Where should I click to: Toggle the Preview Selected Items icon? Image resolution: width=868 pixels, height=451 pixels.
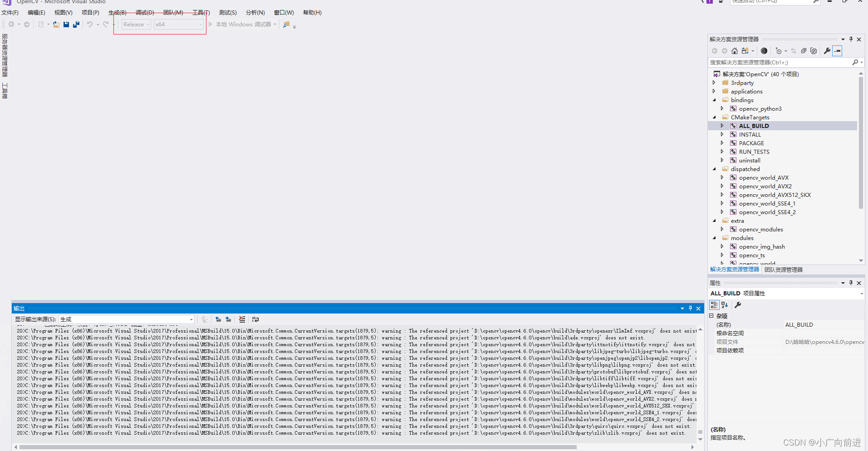[x=838, y=51]
